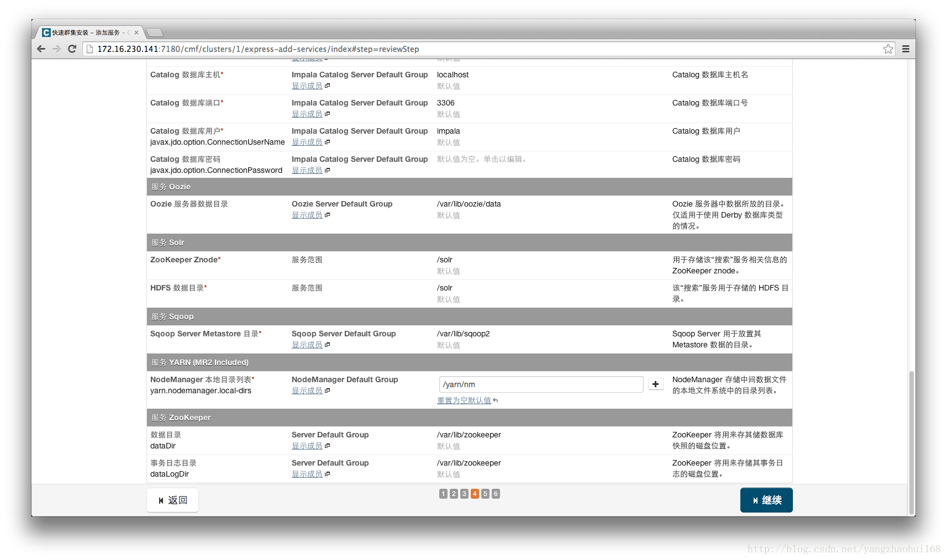Screen dimensions: 947x560
Task: Open a new browser tab
Action: 155,33
